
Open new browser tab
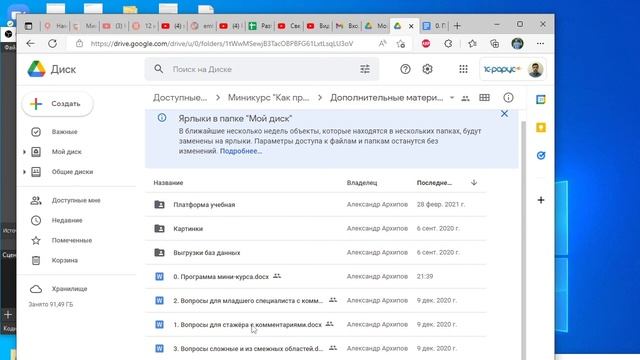pyautogui.click(x=457, y=26)
